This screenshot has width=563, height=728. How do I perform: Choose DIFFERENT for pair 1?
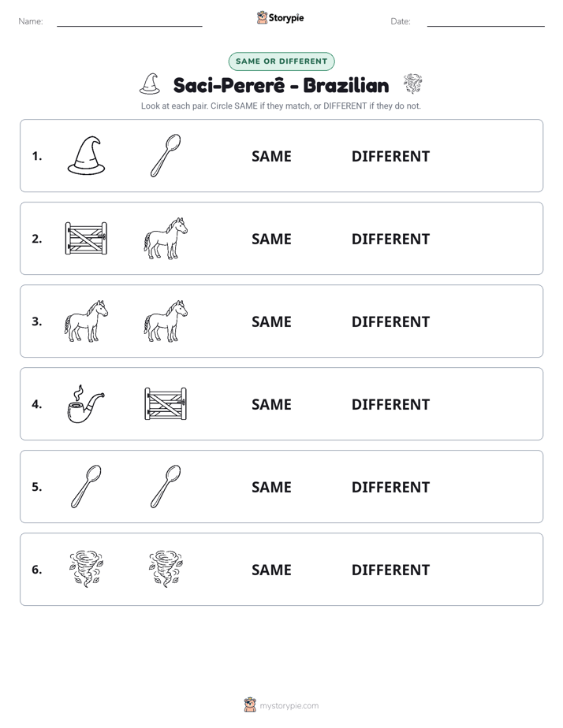point(390,156)
